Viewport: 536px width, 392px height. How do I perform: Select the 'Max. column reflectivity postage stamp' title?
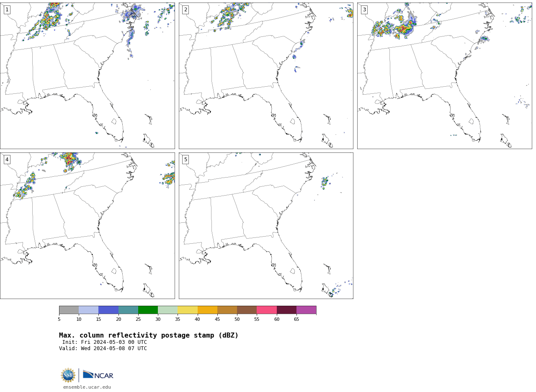(x=149, y=335)
